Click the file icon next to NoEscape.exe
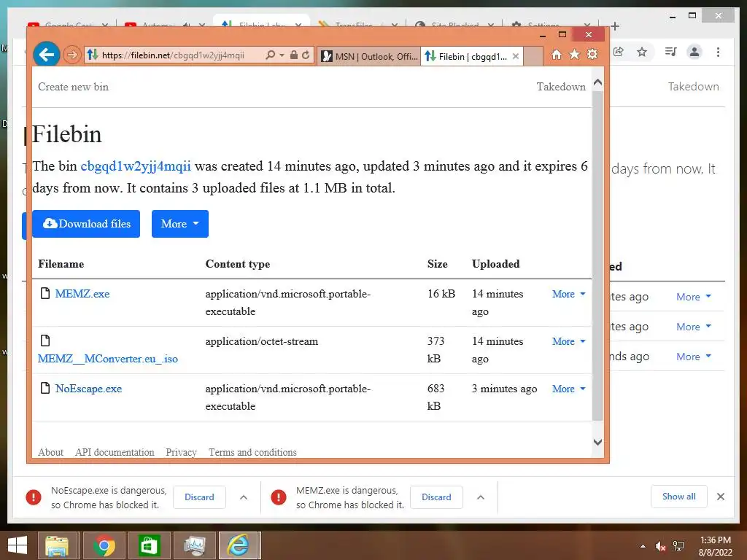Image resolution: width=747 pixels, height=560 pixels. pos(45,388)
